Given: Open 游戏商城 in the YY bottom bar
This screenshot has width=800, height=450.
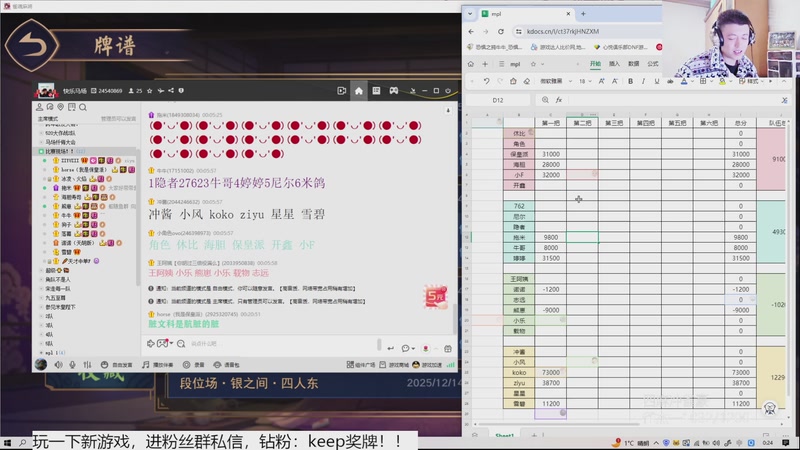Looking at the screenshot, I should [x=394, y=365].
